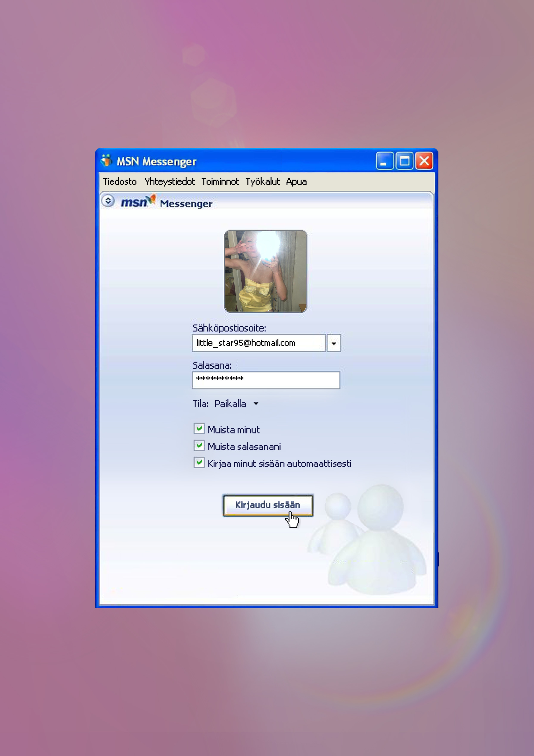Screen dimensions: 534x756
Task: Maximize the MSN Messenger window
Action: click(404, 161)
